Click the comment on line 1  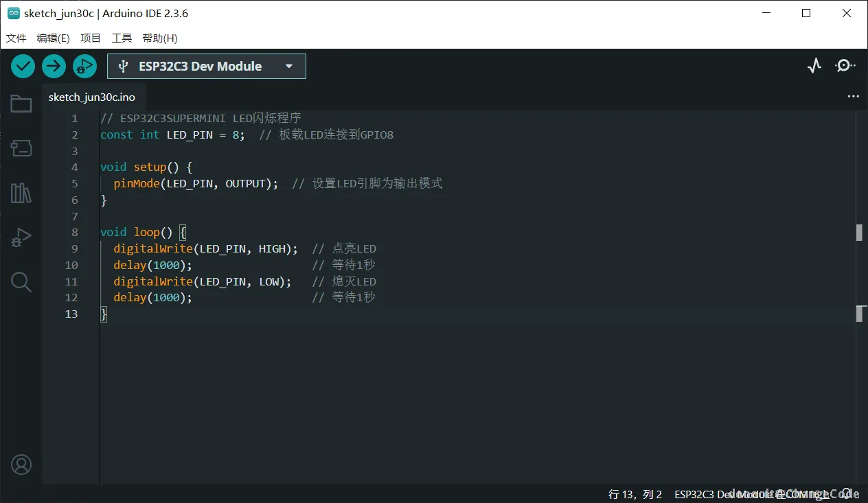pos(201,118)
